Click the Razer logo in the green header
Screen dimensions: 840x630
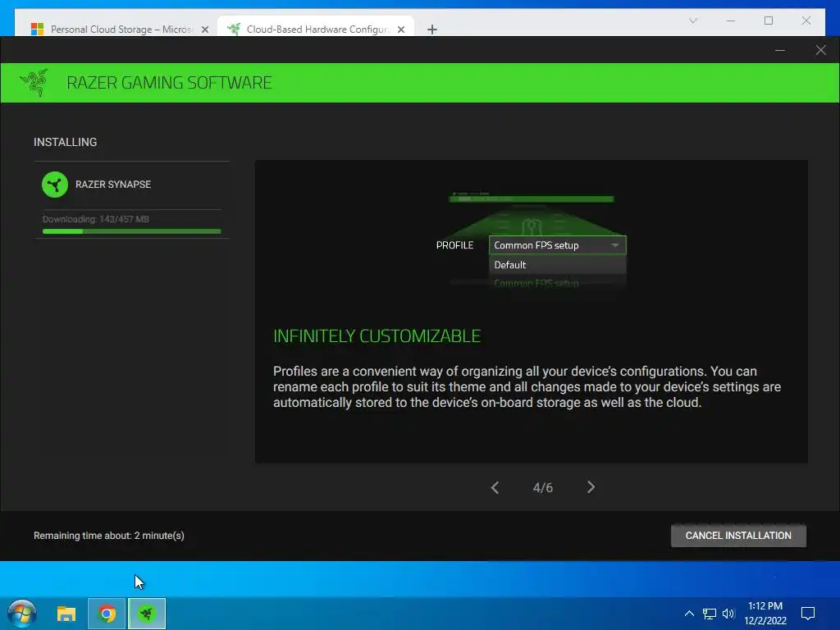(34, 83)
